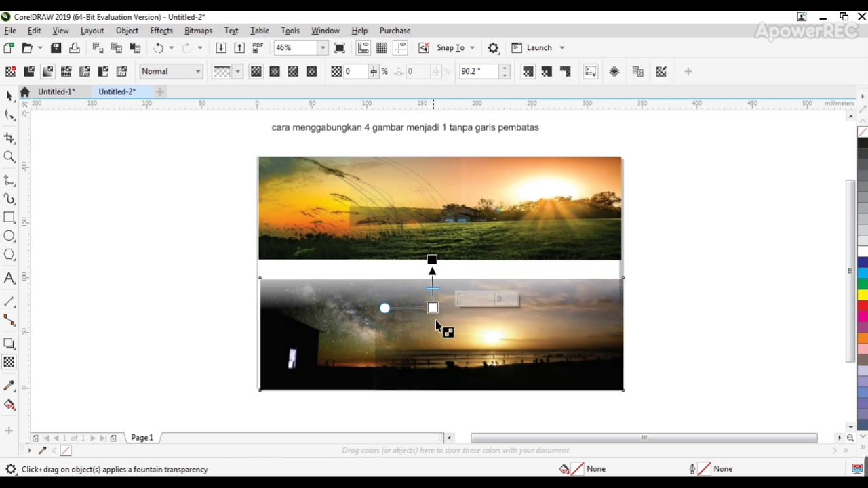Image resolution: width=868 pixels, height=488 pixels.
Task: Toggle Show rulers button
Action: pyautogui.click(x=363, y=47)
